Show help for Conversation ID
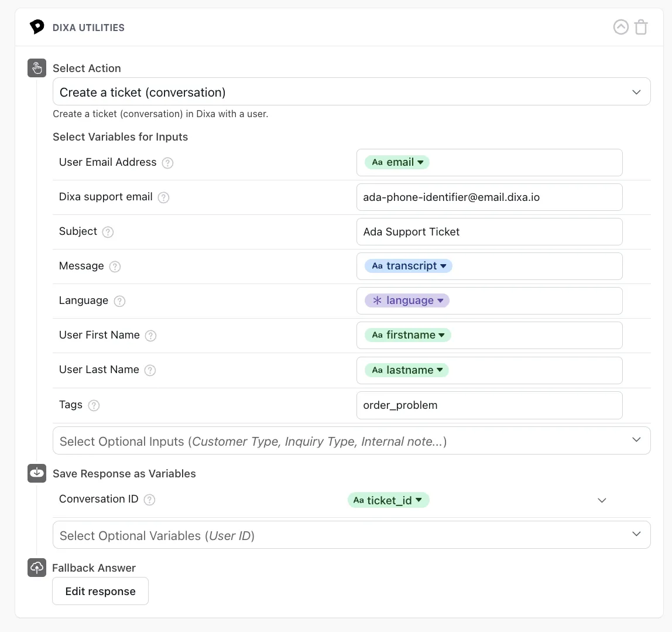Viewport: 672px width, 632px height. coord(149,500)
